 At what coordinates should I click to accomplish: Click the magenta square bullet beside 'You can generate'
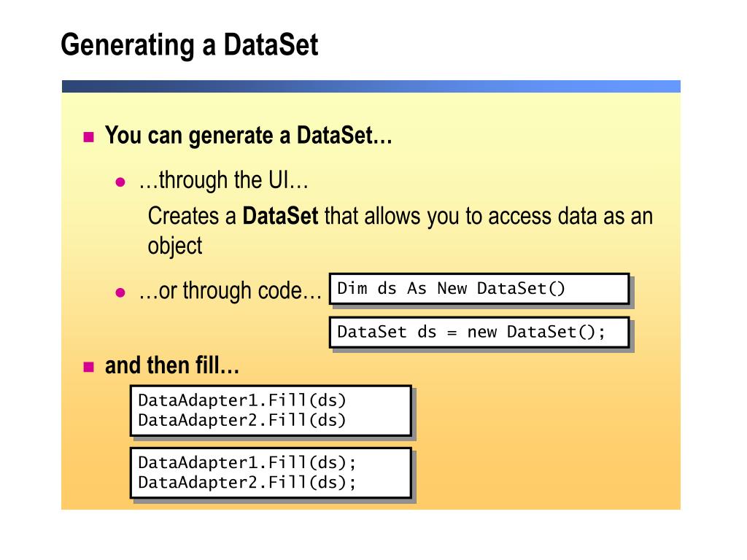(88, 137)
